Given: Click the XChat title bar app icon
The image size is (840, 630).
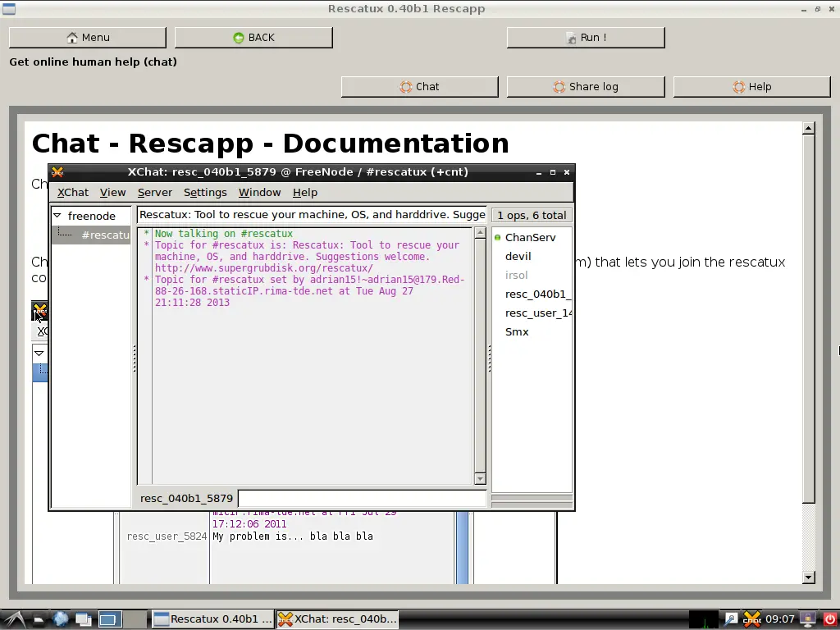Looking at the screenshot, I should tap(57, 172).
